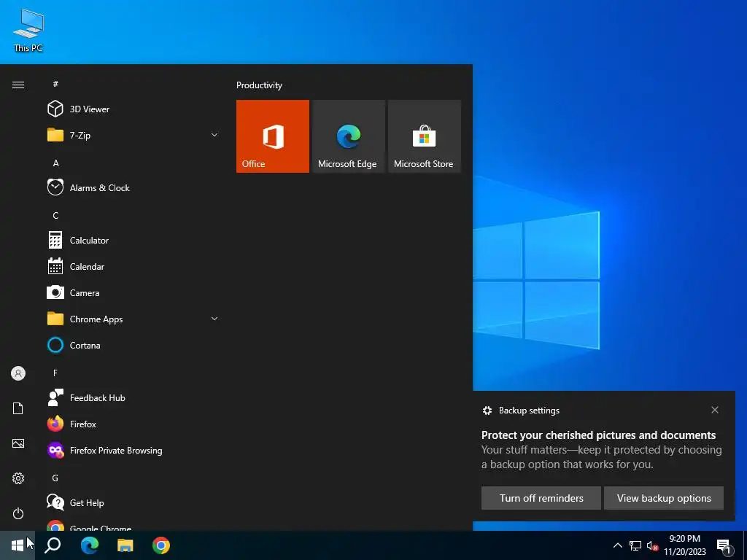747x560 pixels.
Task: Open the muted volume tray icon
Action: (652, 545)
